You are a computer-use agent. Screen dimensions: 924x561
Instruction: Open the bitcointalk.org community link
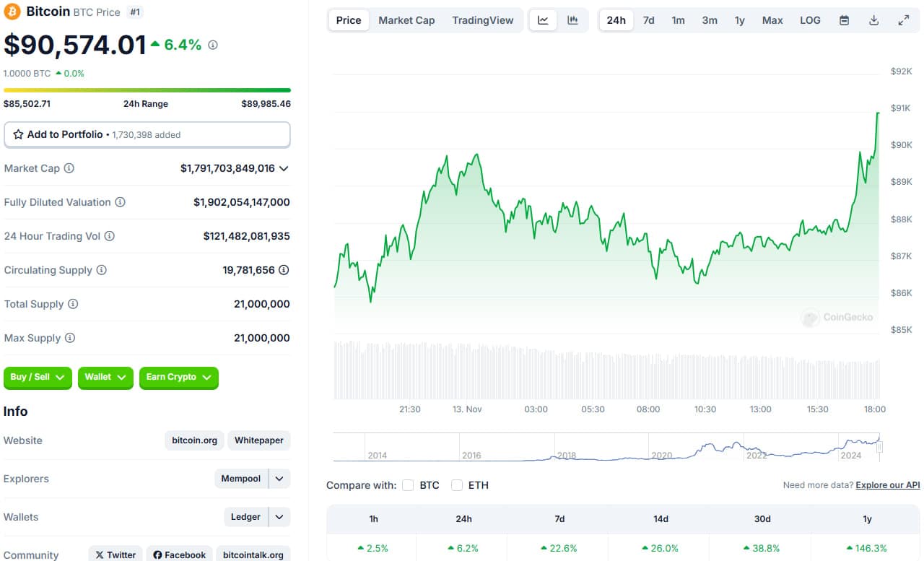coord(253,555)
